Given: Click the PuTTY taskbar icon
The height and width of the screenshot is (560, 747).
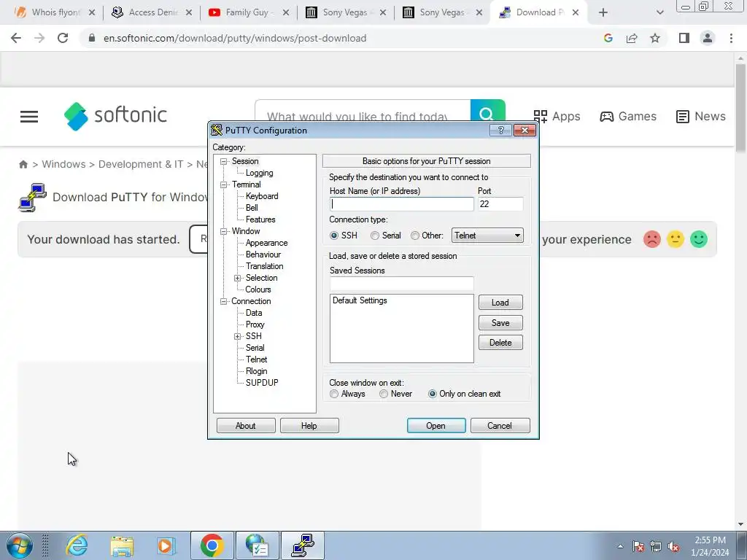Looking at the screenshot, I should 303,545.
